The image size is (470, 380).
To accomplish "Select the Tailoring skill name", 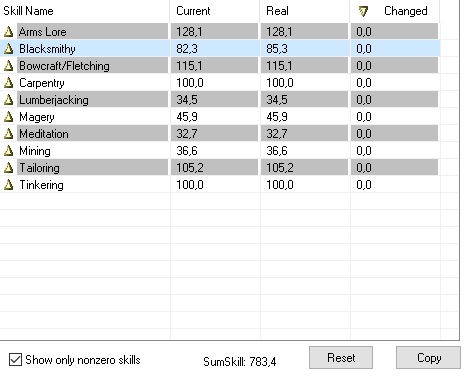I will click(x=39, y=168).
